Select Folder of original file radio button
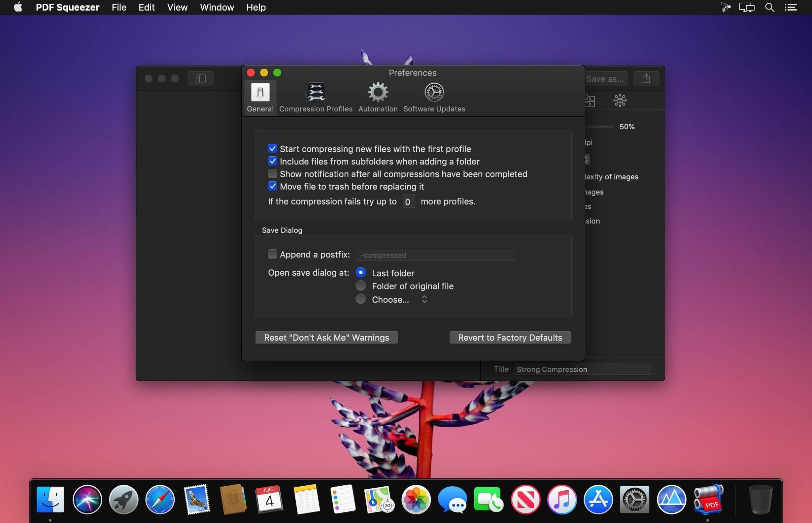This screenshot has height=523, width=812. [361, 286]
